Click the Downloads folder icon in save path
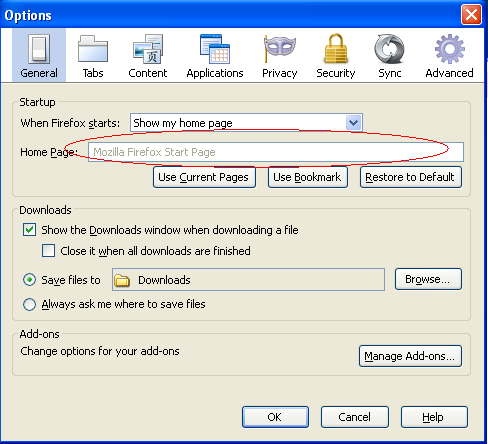 (x=122, y=280)
